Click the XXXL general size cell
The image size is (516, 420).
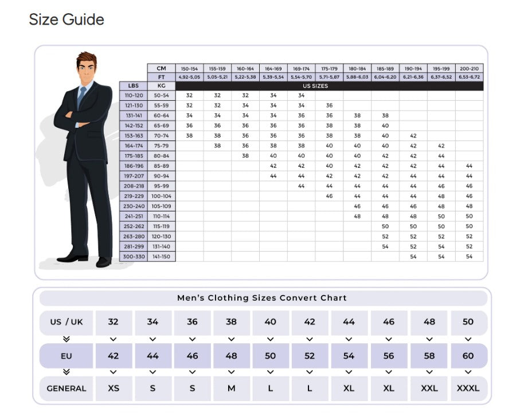(468, 388)
